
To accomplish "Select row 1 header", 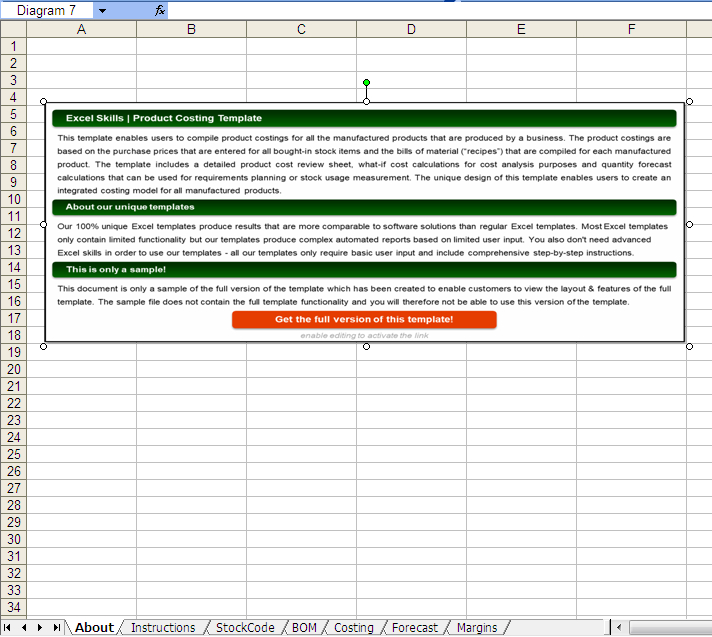I will (x=13, y=46).
